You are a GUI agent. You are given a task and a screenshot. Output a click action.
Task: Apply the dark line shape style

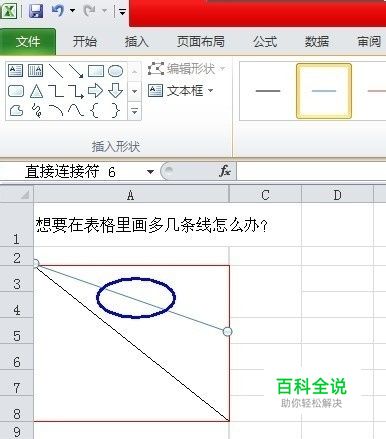point(268,91)
